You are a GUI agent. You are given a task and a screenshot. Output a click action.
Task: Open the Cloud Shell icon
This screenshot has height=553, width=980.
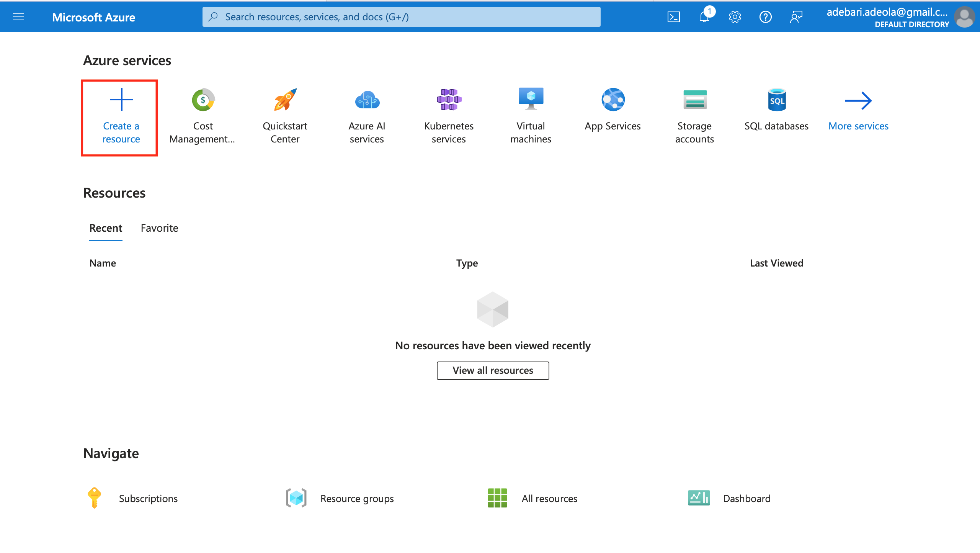(673, 17)
